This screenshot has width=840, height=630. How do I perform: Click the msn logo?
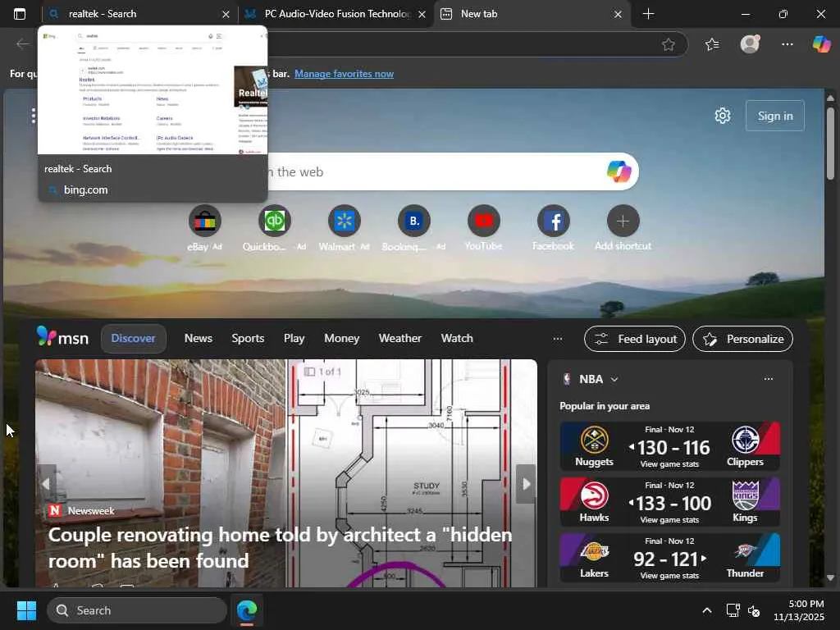click(62, 337)
